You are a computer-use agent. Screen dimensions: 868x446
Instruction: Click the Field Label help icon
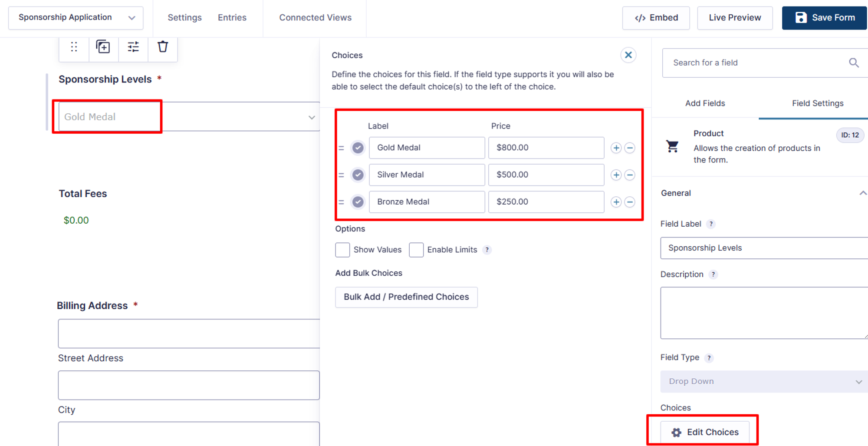tap(710, 224)
